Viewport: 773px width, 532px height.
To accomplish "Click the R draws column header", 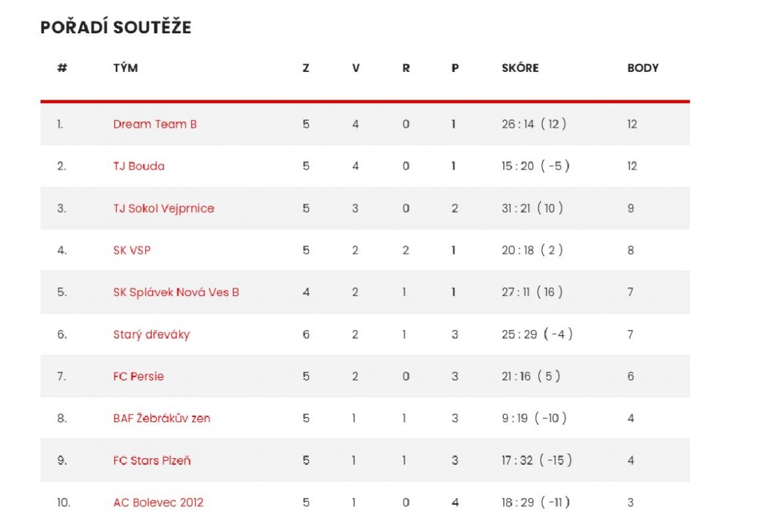I will pos(406,68).
